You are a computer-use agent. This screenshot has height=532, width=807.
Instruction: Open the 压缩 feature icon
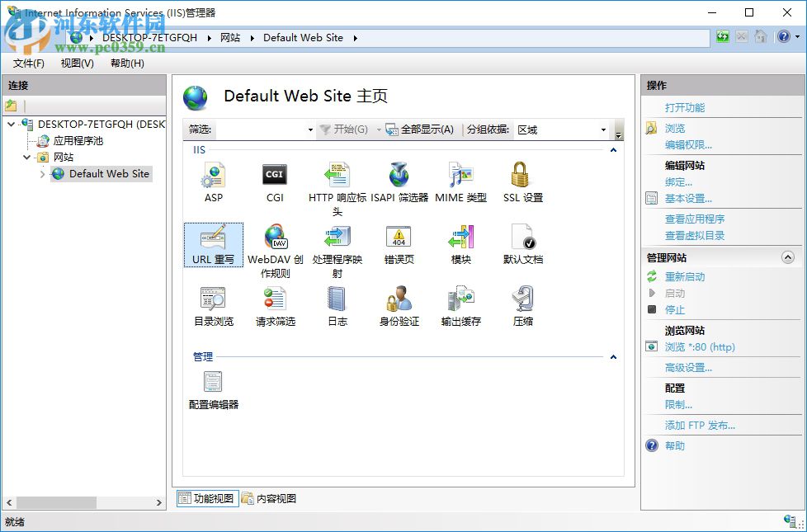pyautogui.click(x=522, y=301)
